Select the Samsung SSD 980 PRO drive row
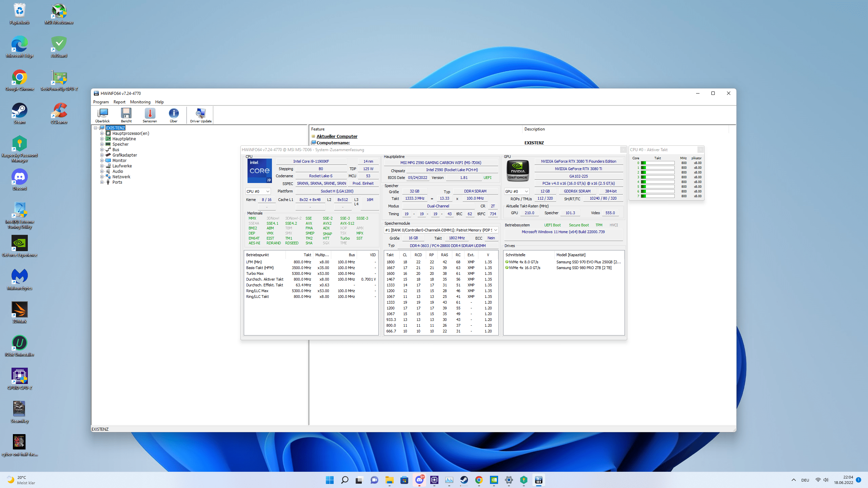The height and width of the screenshot is (488, 868). tap(564, 268)
